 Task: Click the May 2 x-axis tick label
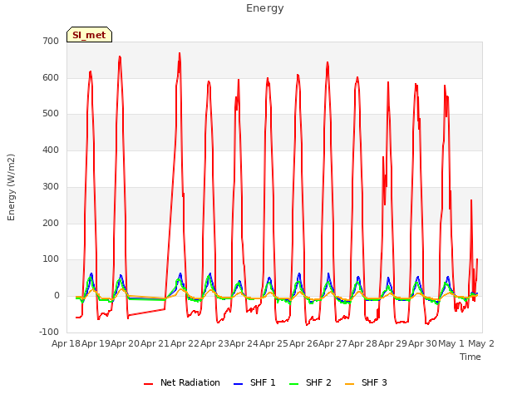click(481, 343)
